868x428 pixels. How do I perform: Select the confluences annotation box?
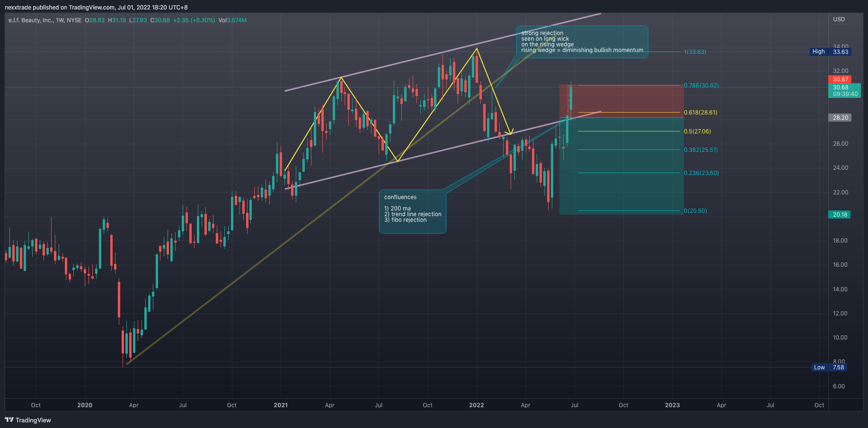click(413, 212)
